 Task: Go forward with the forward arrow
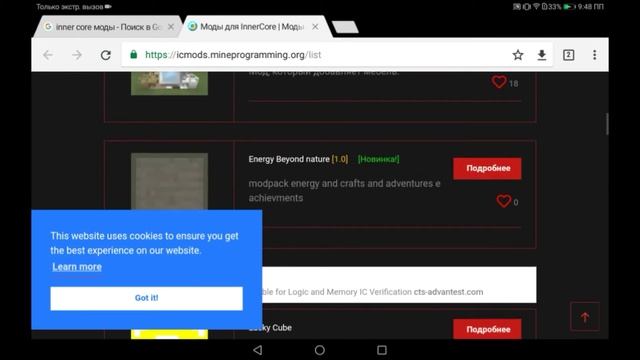click(x=77, y=55)
